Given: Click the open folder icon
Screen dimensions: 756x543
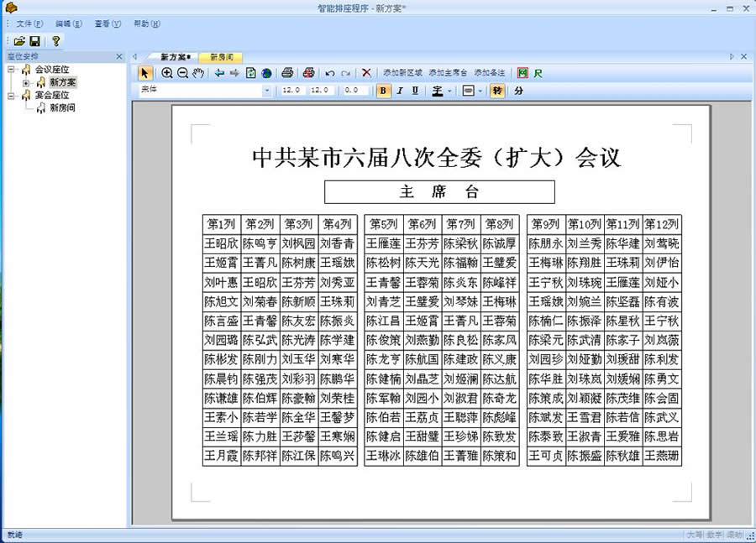Looking at the screenshot, I should 18,40.
